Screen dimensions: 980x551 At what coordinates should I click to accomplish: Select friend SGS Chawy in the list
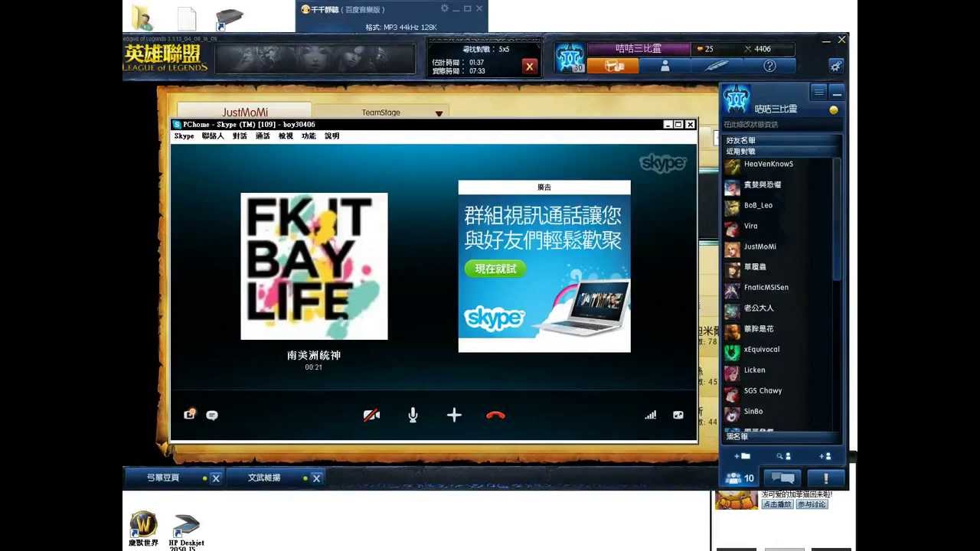[x=777, y=391]
